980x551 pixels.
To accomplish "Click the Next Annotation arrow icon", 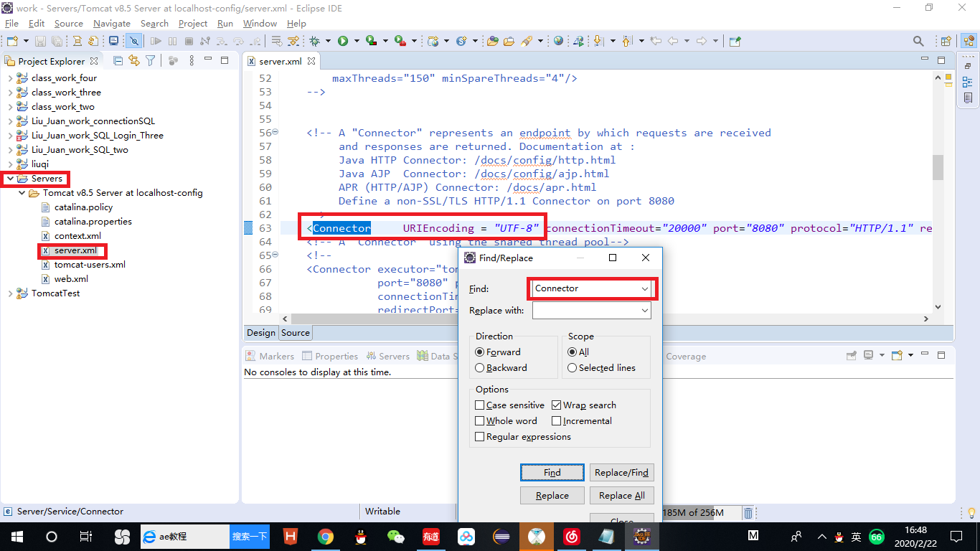I will (x=598, y=41).
